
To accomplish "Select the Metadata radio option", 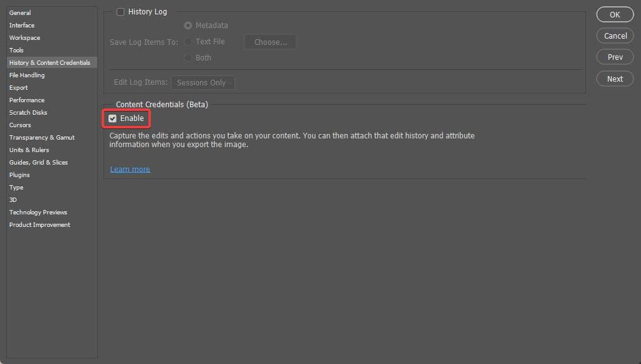I will (188, 26).
